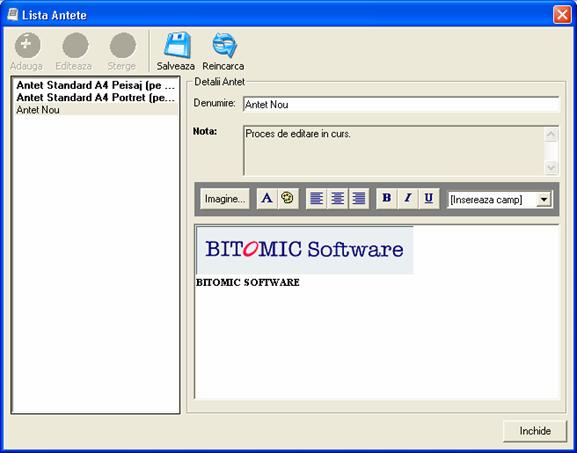The height and width of the screenshot is (453, 577).
Task: Click the Nota scrollbar down arrow
Action: [551, 167]
